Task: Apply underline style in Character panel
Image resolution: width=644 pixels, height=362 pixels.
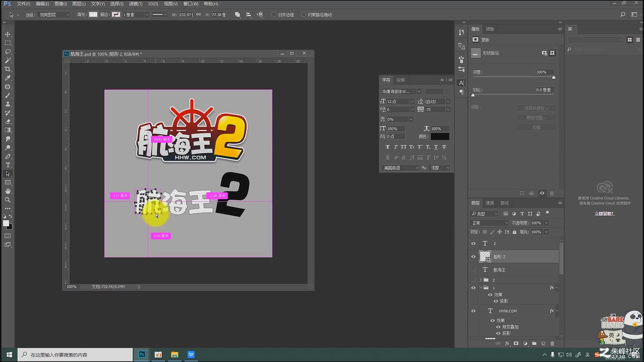Action: tap(436, 147)
